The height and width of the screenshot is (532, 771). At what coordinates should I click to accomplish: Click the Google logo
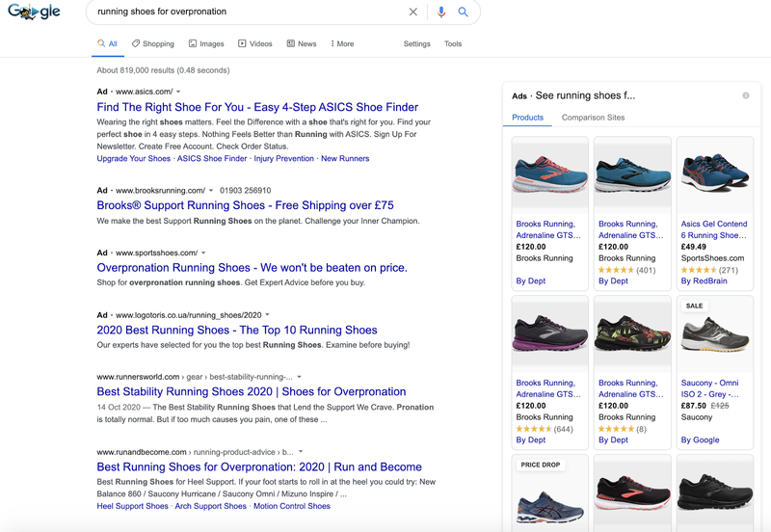pos(34,12)
